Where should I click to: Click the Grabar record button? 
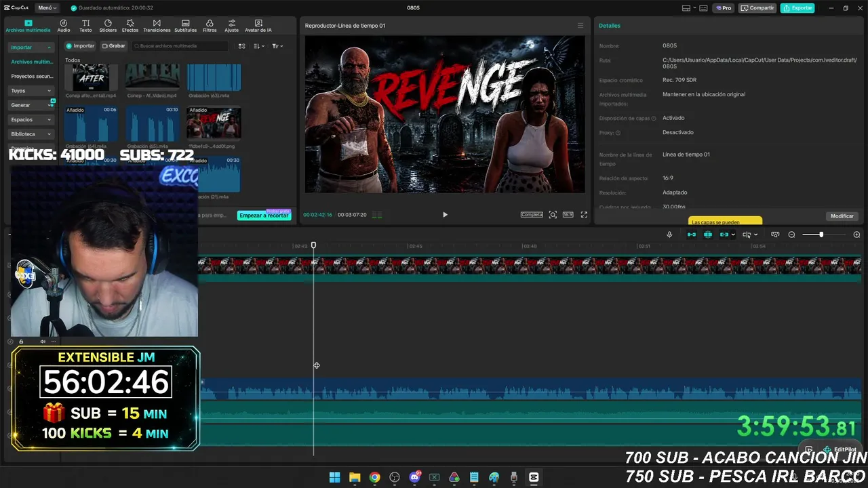point(114,46)
